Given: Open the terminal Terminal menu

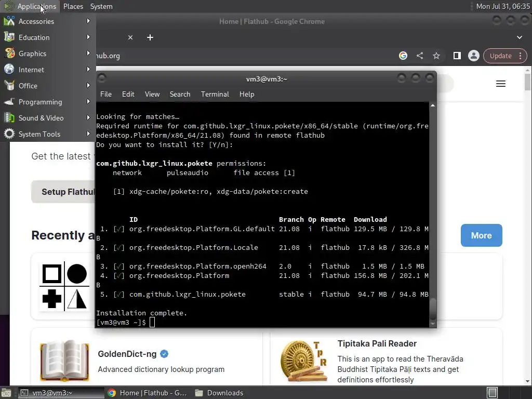Looking at the screenshot, I should [x=215, y=95].
